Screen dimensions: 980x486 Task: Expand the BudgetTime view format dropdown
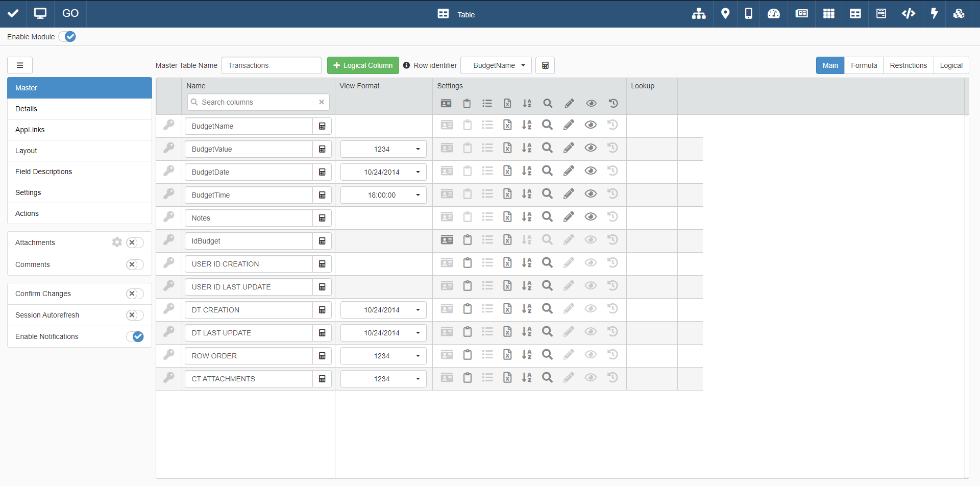(383, 195)
